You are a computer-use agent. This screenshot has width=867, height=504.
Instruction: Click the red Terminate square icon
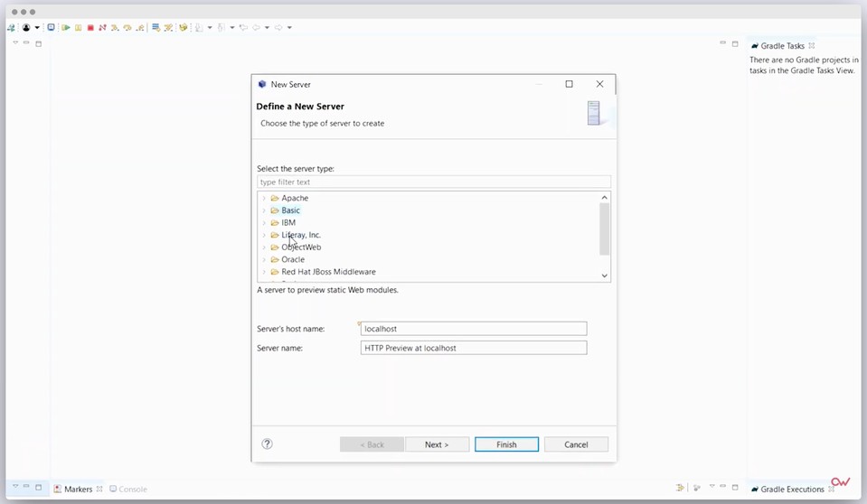[x=90, y=28]
